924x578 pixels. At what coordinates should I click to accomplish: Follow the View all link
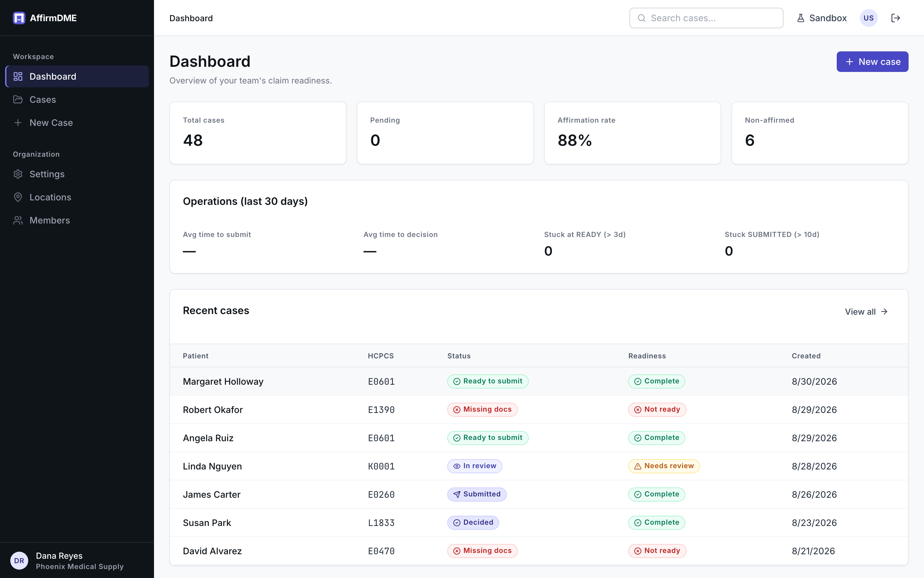(x=866, y=311)
